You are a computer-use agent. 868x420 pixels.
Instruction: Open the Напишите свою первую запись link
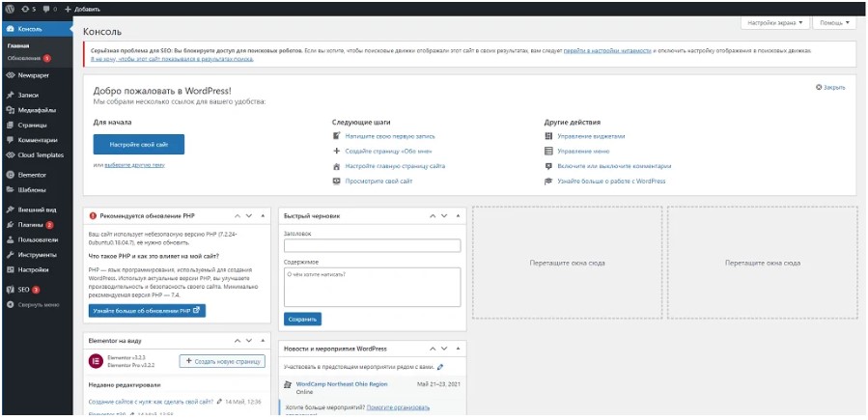click(390, 136)
